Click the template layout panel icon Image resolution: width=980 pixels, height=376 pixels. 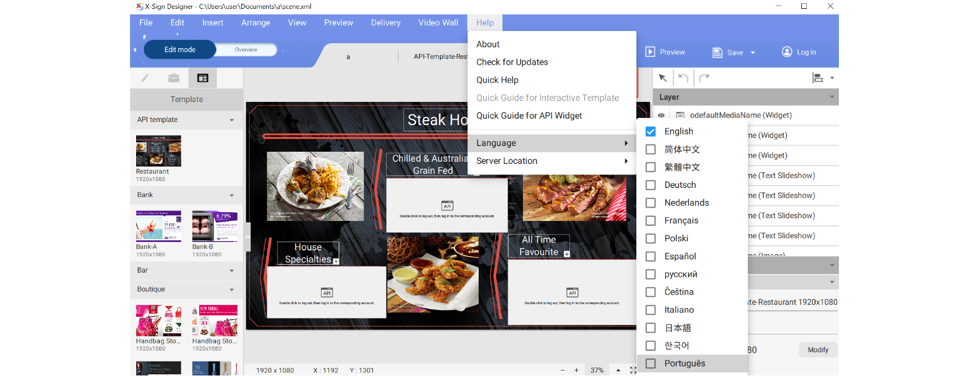click(x=203, y=78)
